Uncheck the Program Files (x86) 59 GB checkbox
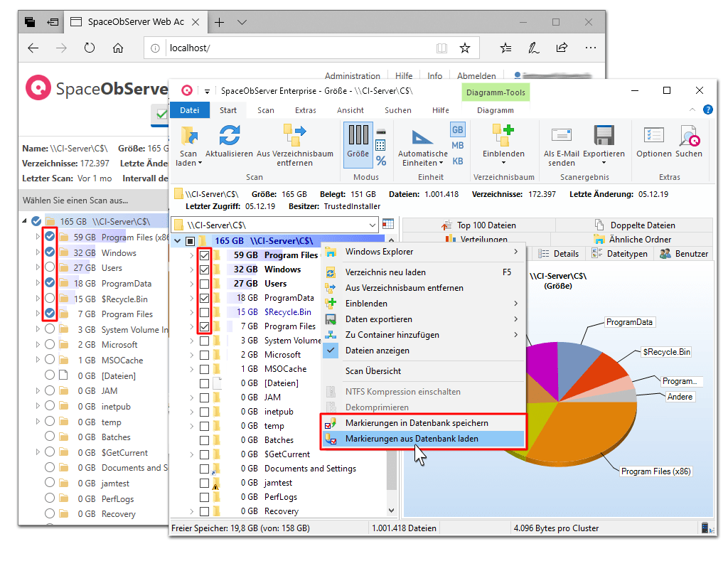The width and height of the screenshot is (728, 566). pyautogui.click(x=204, y=255)
